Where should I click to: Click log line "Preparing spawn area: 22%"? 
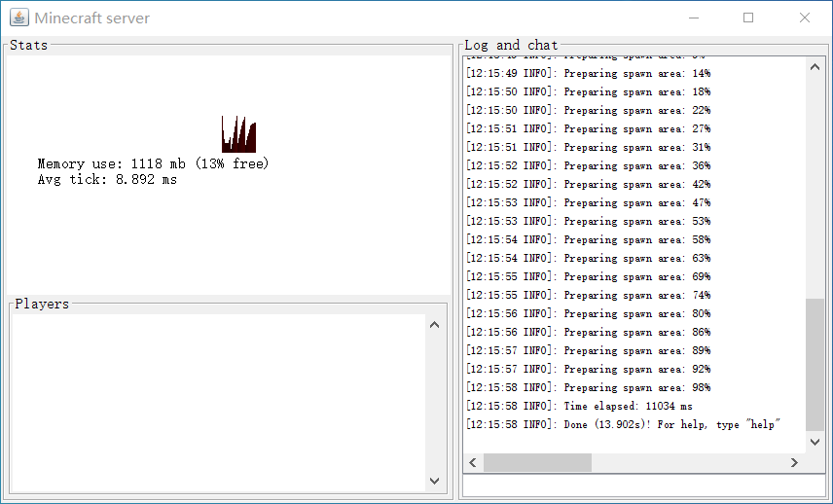[x=588, y=111]
